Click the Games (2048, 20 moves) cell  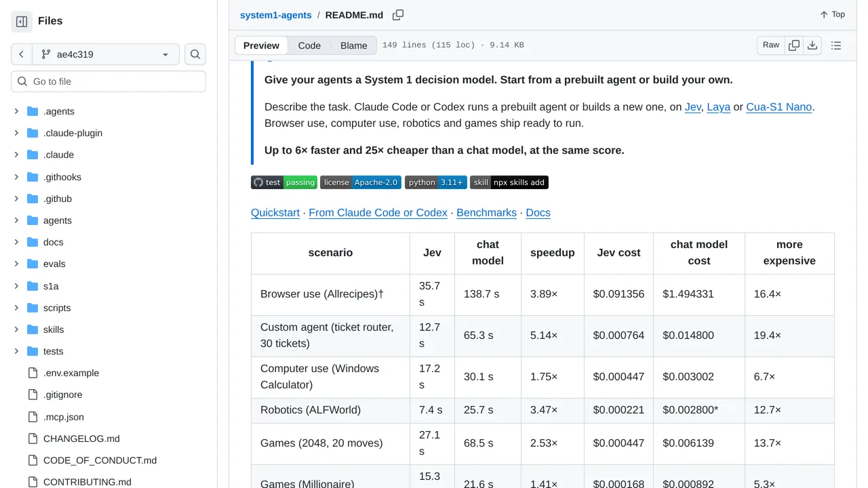pyautogui.click(x=331, y=443)
